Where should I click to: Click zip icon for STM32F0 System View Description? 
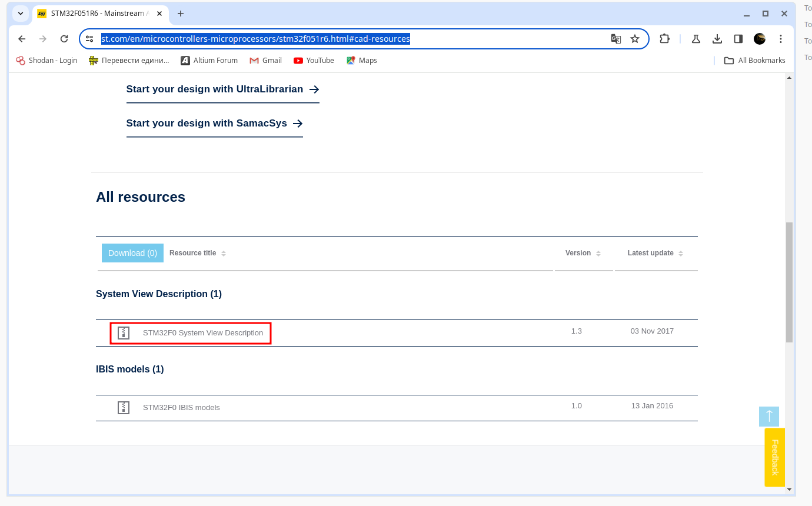pyautogui.click(x=123, y=332)
